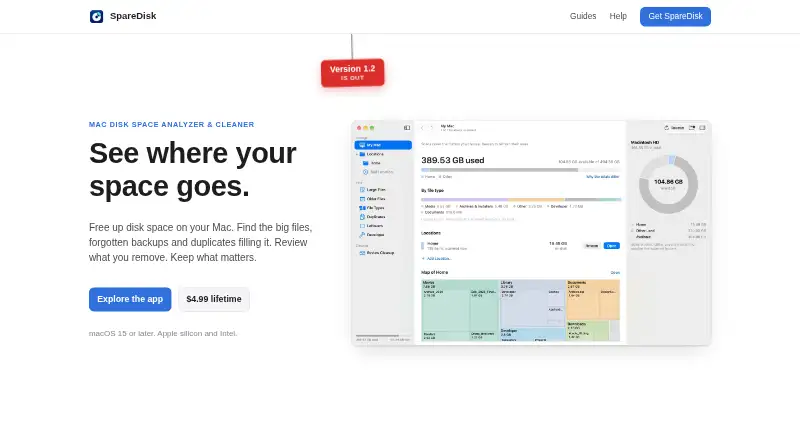Click the Available entry in donut legend

point(669,237)
